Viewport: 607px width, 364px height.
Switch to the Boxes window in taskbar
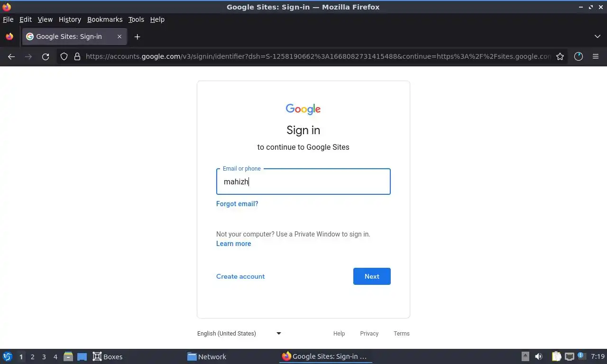point(108,356)
